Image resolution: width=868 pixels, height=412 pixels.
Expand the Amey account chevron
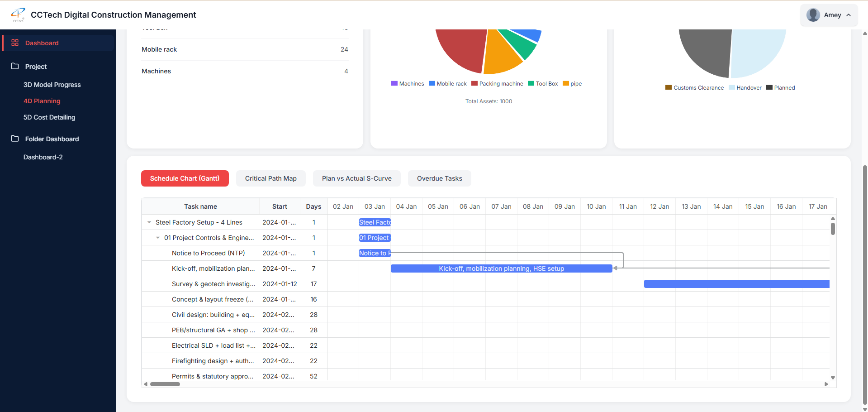(x=849, y=15)
